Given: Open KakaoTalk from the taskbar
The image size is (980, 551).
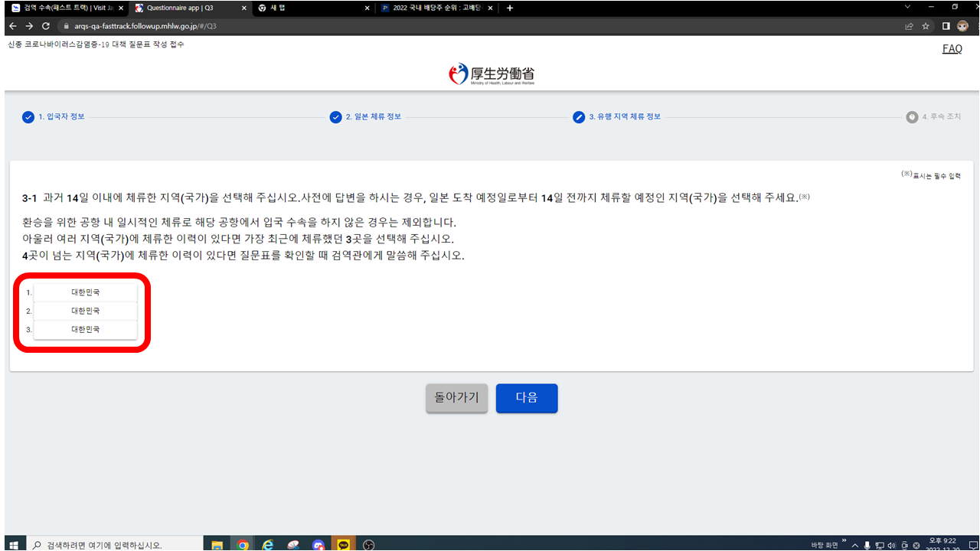Looking at the screenshot, I should 344,545.
